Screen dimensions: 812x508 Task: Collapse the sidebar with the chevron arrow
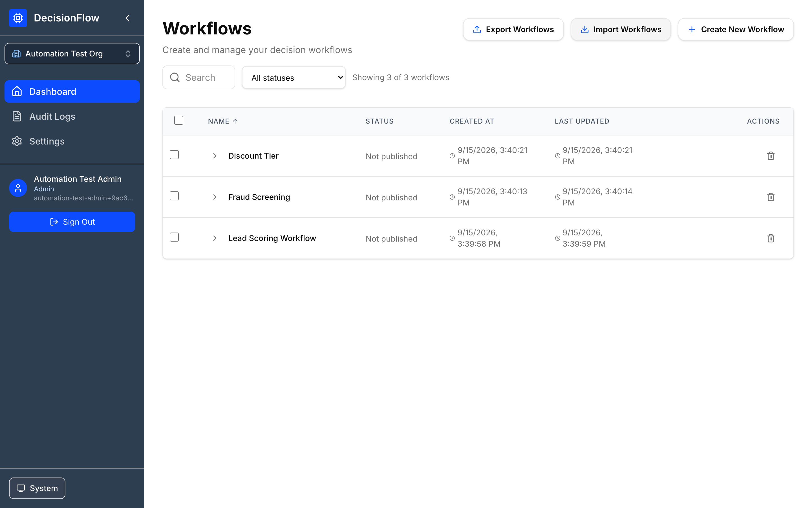coord(127,18)
